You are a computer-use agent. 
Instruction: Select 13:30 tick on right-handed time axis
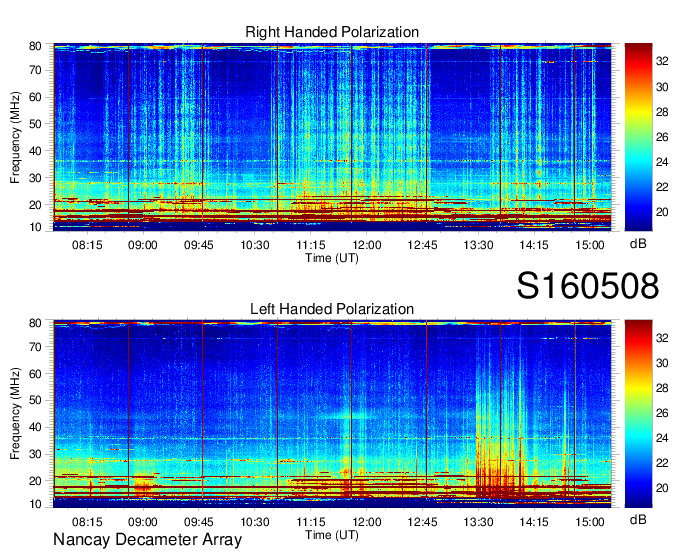[x=478, y=245]
